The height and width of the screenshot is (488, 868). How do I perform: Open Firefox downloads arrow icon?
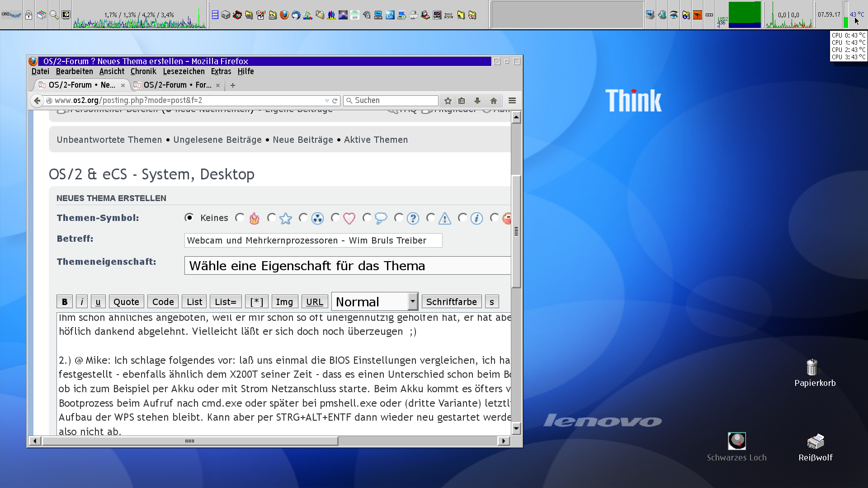(477, 101)
